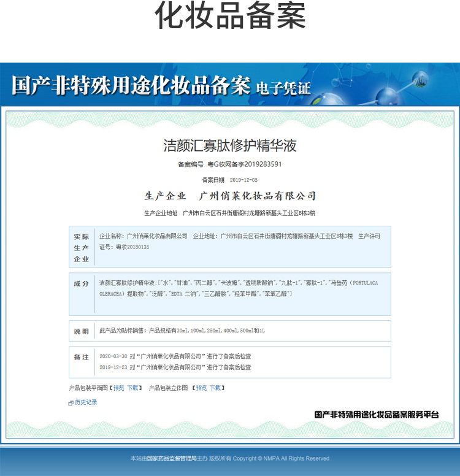
Task: Click 生产企业 广州俏莱化妆品有限公司 heading
Action: pos(230,196)
